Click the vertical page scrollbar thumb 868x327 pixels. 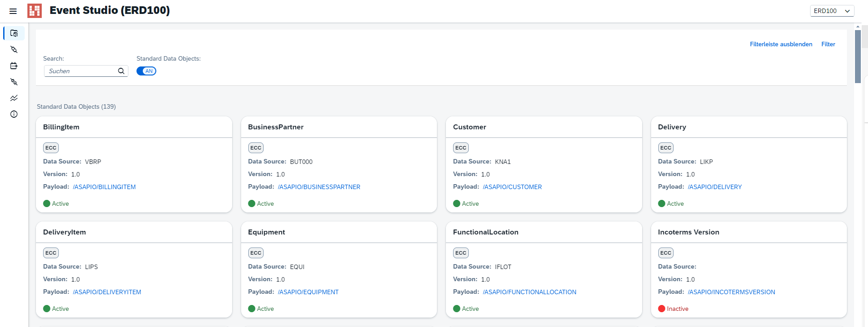point(858,56)
